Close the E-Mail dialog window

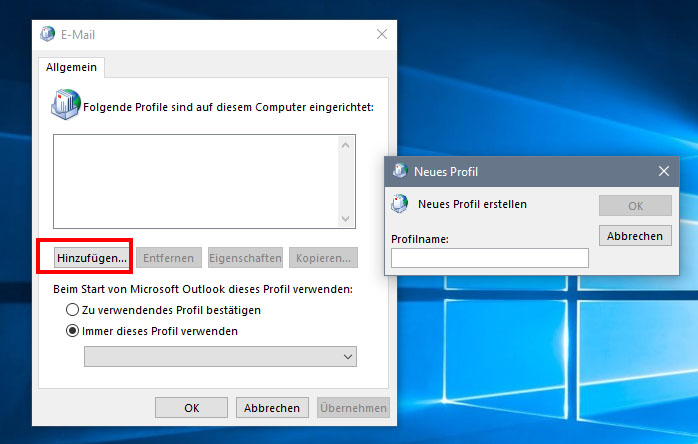click(x=381, y=35)
